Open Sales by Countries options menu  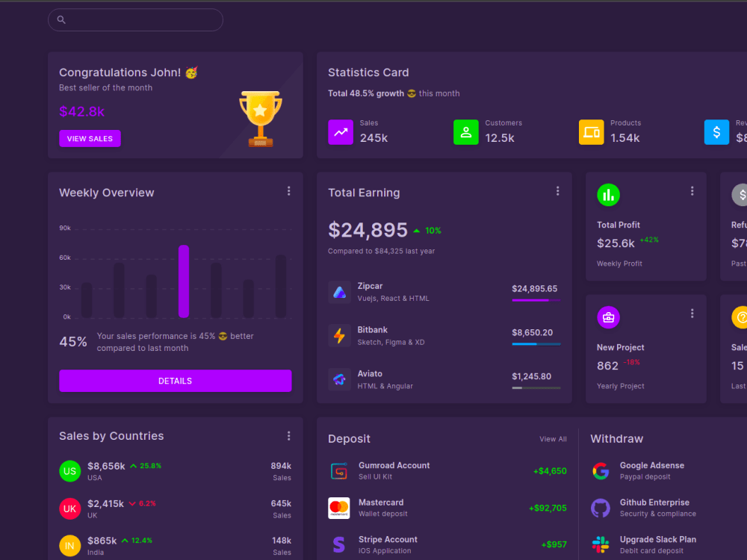click(288, 436)
